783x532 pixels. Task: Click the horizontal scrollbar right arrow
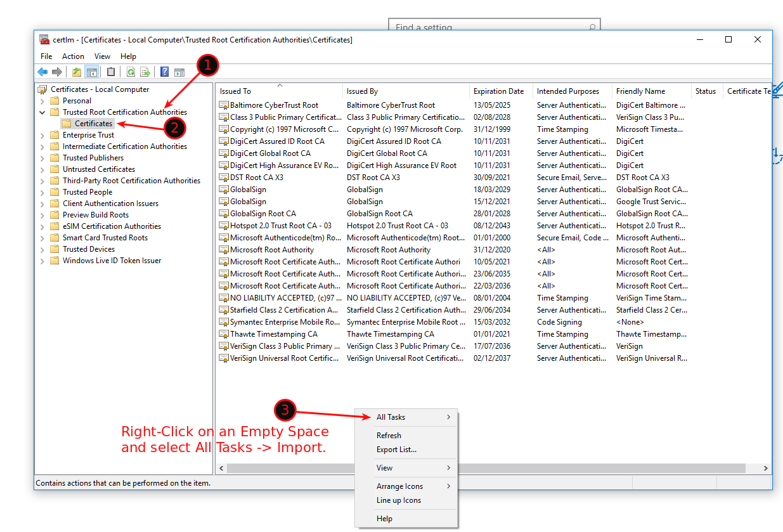pyautogui.click(x=765, y=469)
